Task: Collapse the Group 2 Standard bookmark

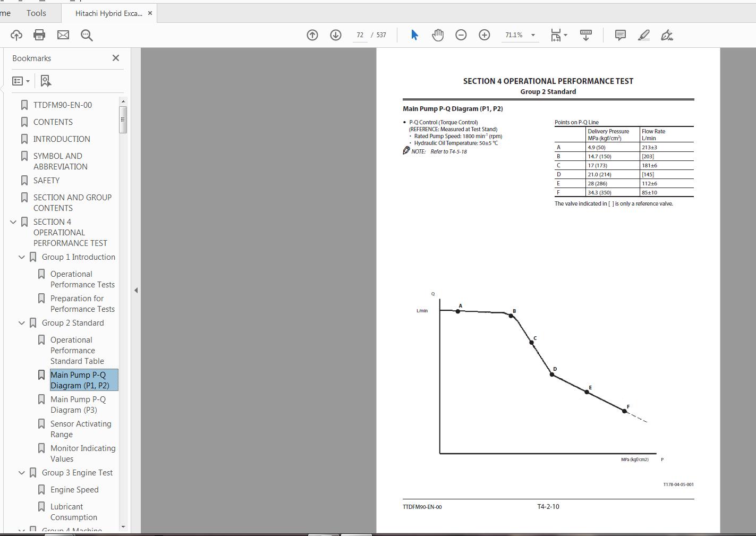Action: pos(22,323)
